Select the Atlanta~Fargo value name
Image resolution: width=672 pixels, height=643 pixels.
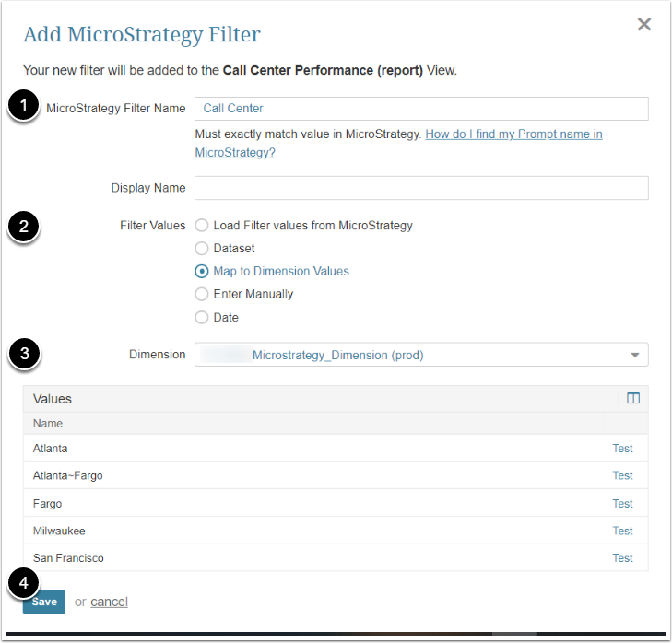(x=67, y=476)
